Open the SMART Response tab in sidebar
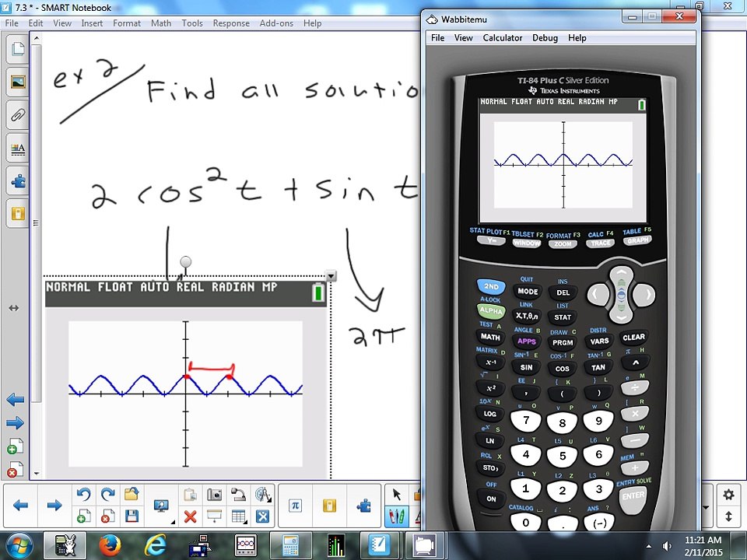 (x=18, y=214)
